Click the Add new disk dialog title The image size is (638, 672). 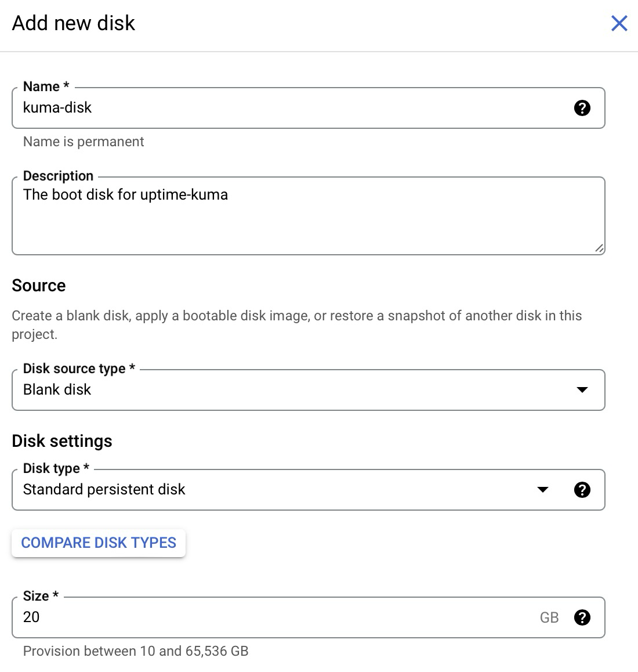73,23
